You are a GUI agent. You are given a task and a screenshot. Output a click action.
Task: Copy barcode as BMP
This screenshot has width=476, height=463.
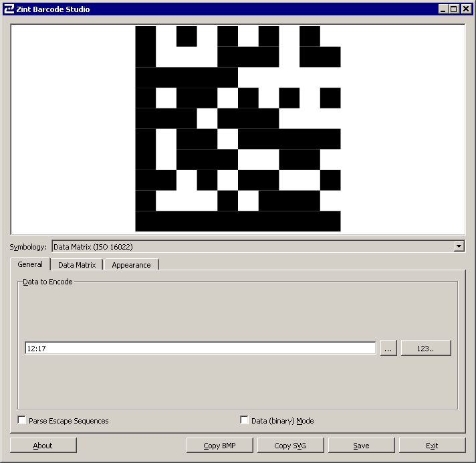pos(219,446)
